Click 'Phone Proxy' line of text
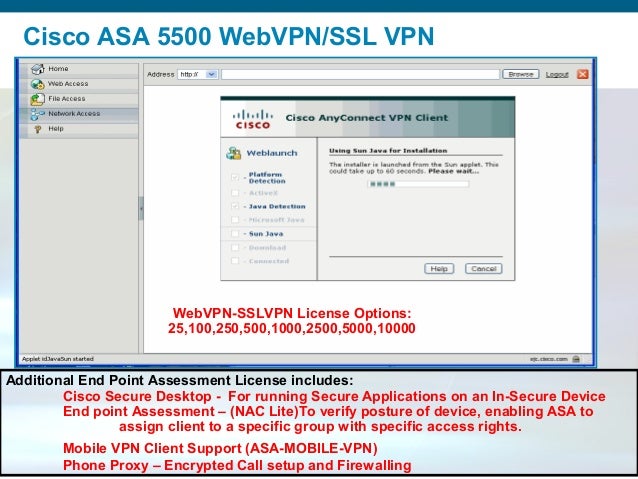The height and width of the screenshot is (479, 638). (237, 465)
